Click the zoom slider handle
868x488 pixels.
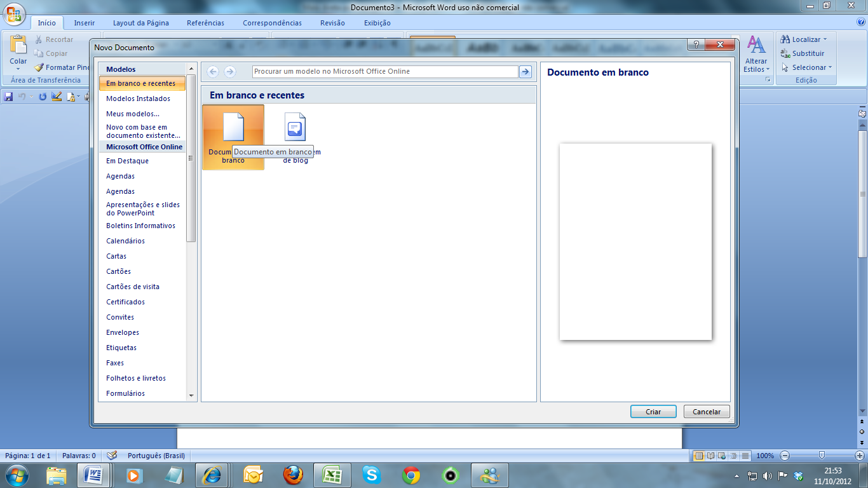822,456
